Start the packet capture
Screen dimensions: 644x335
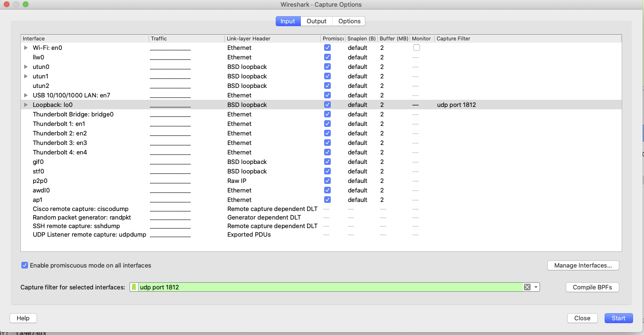618,318
